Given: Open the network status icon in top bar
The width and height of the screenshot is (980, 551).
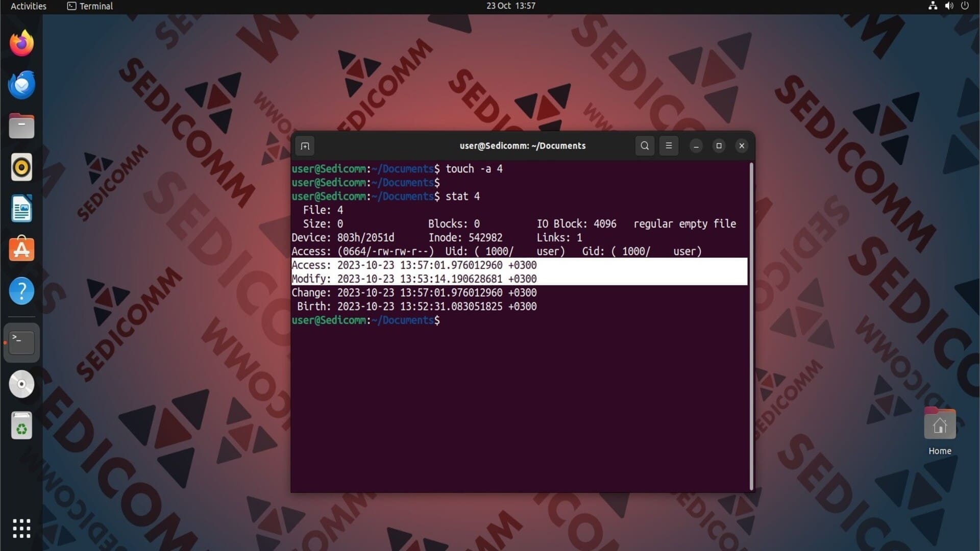Looking at the screenshot, I should point(933,6).
